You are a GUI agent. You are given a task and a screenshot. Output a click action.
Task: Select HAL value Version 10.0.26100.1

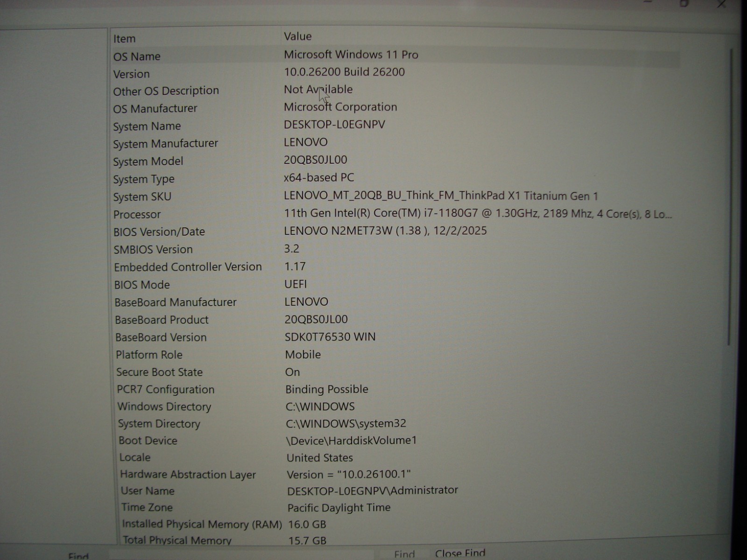[349, 475]
